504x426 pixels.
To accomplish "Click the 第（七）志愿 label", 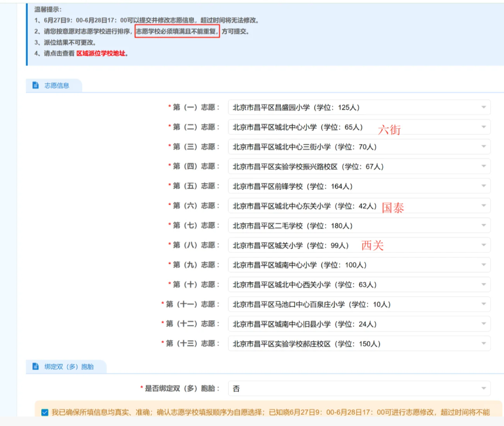I will [194, 225].
